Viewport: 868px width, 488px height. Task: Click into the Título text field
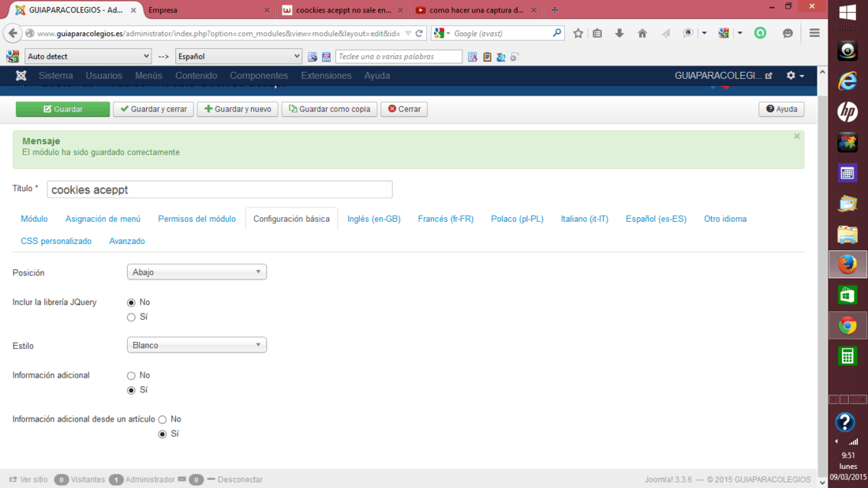point(220,190)
